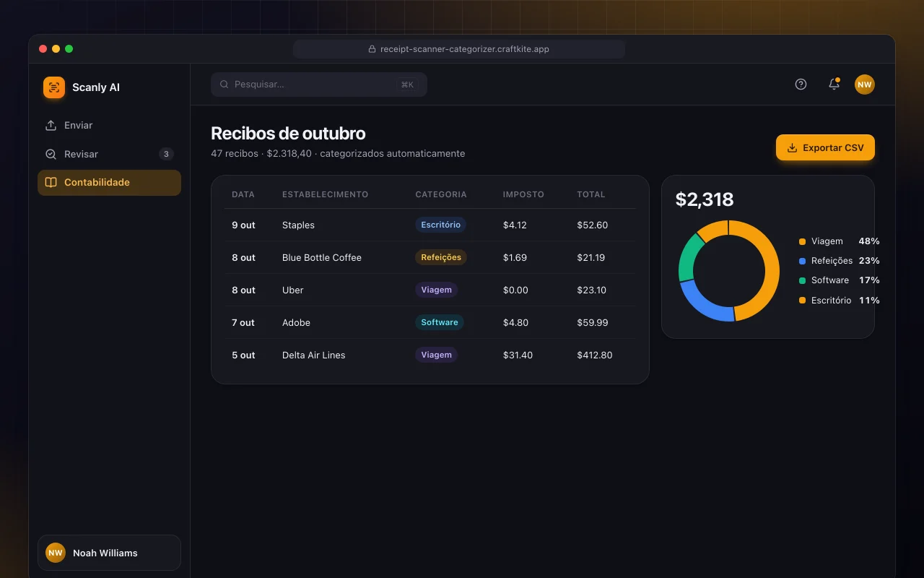Viewport: 924px width, 578px height.
Task: Select the Delta Air Lines merchant name
Action: pos(313,355)
